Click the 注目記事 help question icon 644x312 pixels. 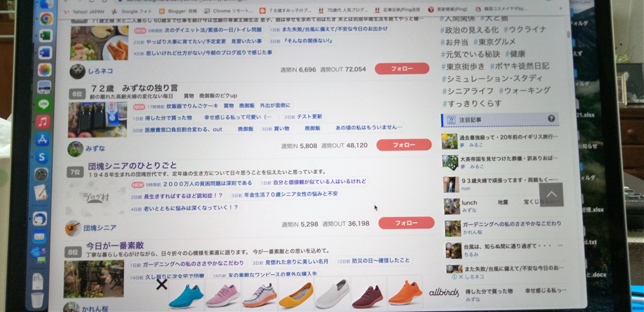pos(551,119)
